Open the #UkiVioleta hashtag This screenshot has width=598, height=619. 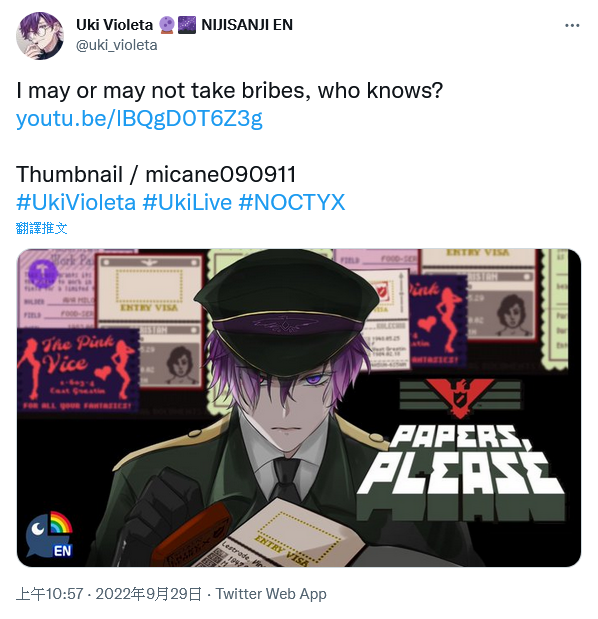point(76,203)
